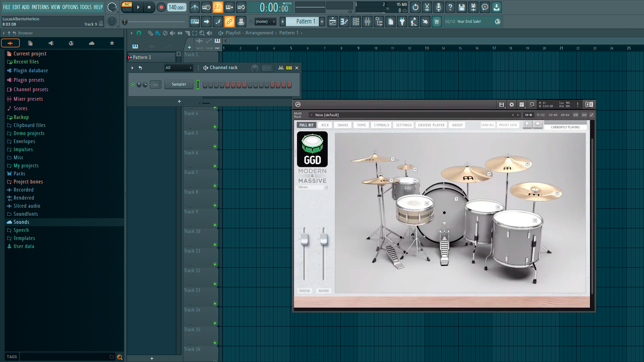The height and width of the screenshot is (362, 644).
Task: Click the Sampler channel button
Action: tap(179, 84)
